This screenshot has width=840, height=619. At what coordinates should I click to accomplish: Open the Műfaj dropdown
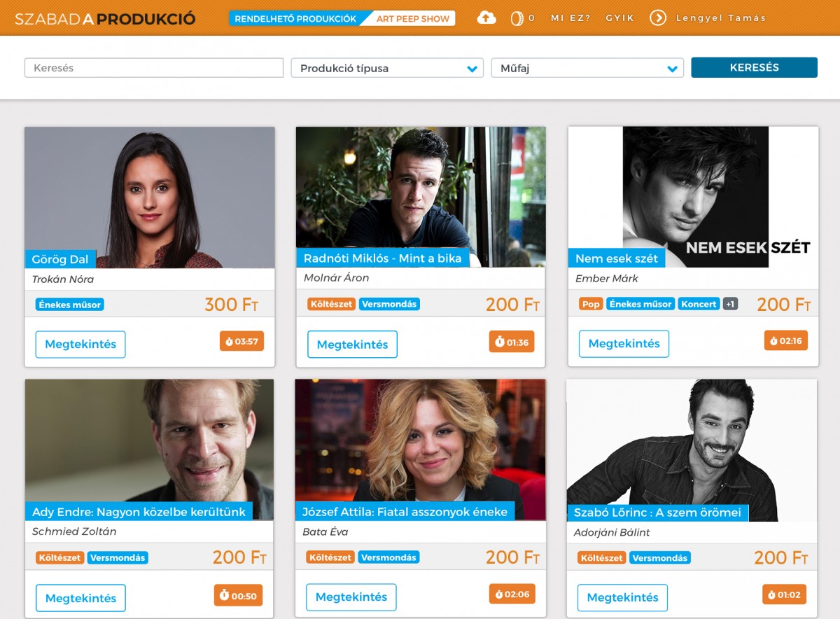[588, 68]
